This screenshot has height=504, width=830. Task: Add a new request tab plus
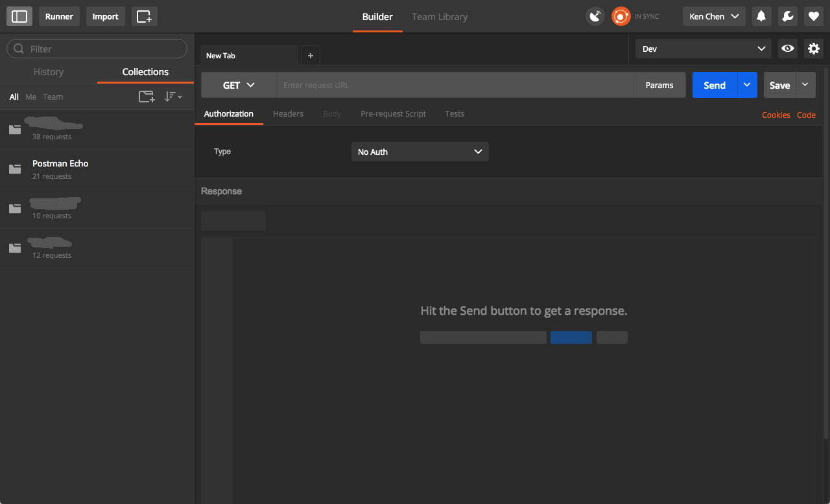(x=310, y=56)
